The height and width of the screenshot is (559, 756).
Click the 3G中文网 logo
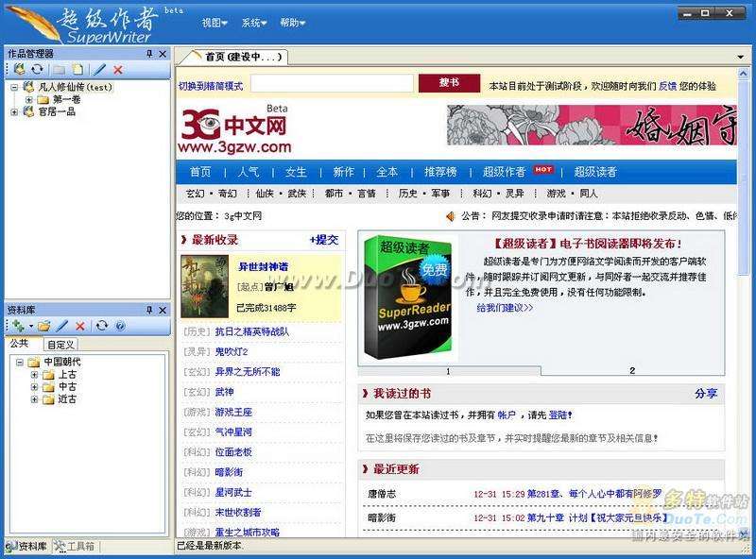[x=235, y=128]
